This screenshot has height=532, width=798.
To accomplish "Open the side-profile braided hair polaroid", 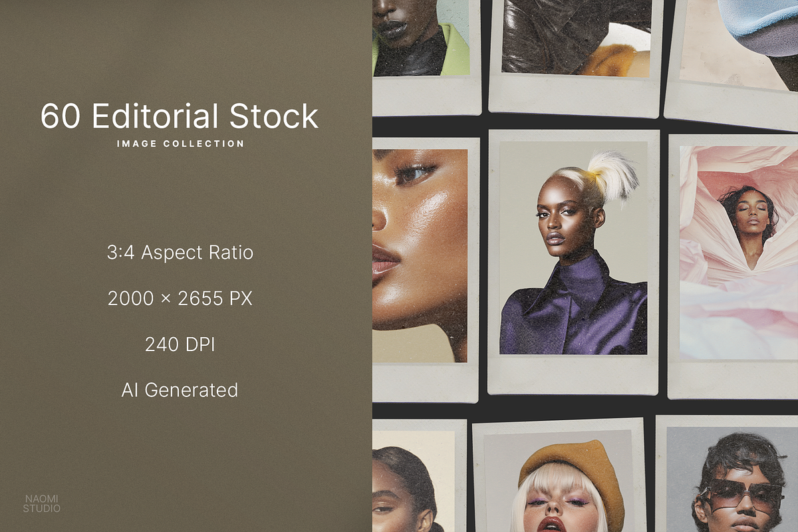I will (x=419, y=476).
